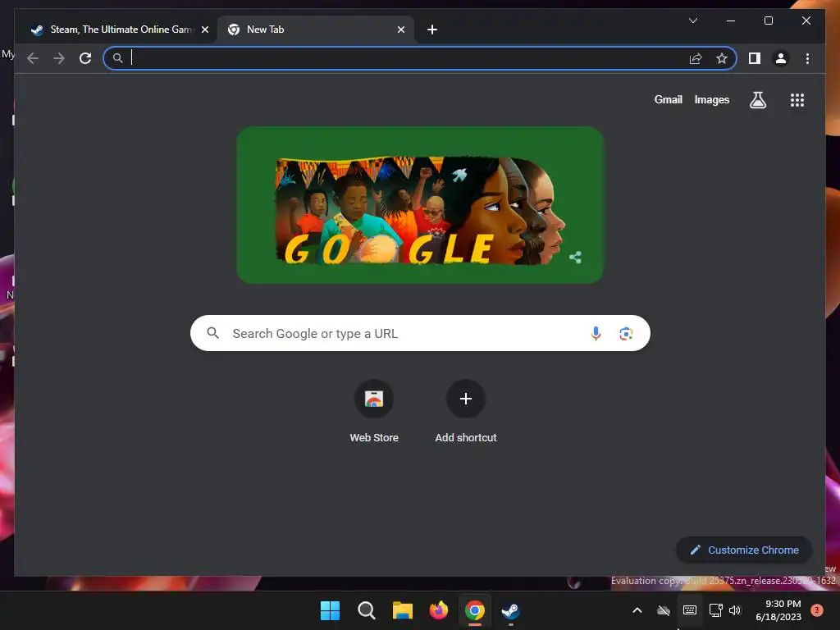
Task: Open the tab search dropdown chevron
Action: point(692,21)
